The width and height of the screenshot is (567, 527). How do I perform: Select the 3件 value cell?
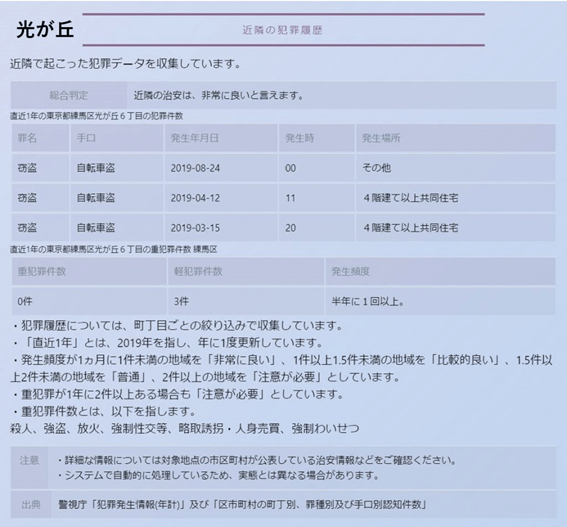coord(246,301)
